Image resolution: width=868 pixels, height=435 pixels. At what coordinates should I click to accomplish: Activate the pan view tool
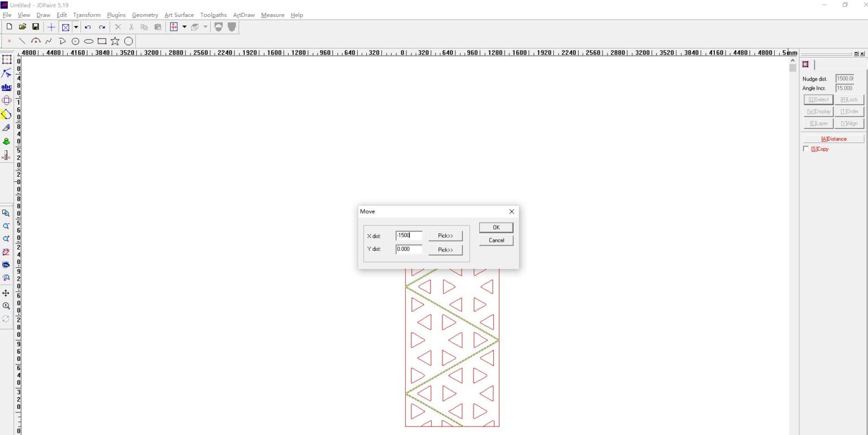tap(6, 293)
